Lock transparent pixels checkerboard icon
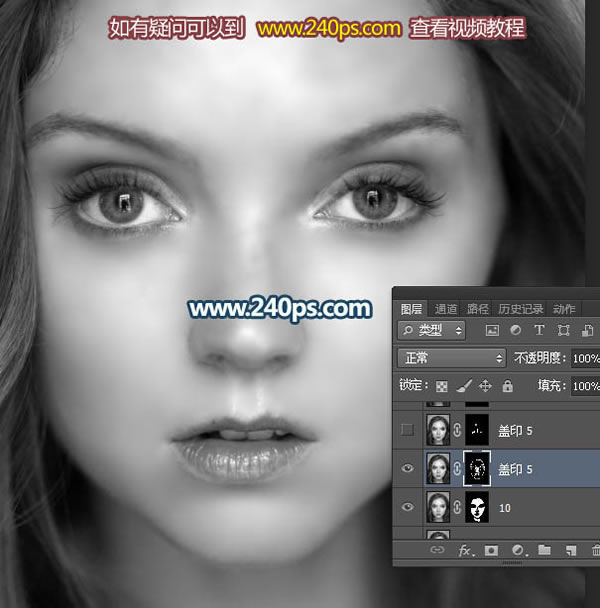 coord(441,386)
